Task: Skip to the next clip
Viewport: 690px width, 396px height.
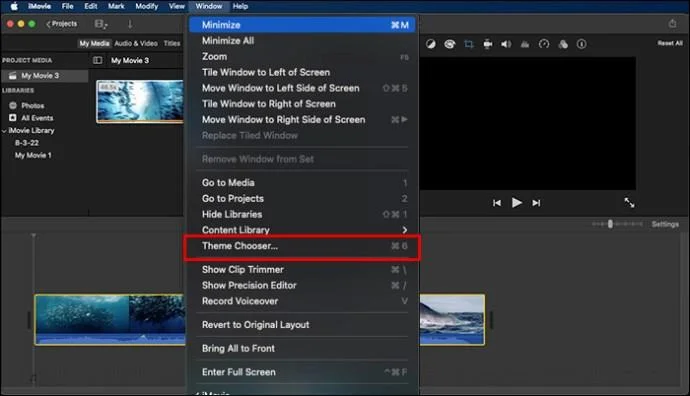Action: [x=536, y=203]
